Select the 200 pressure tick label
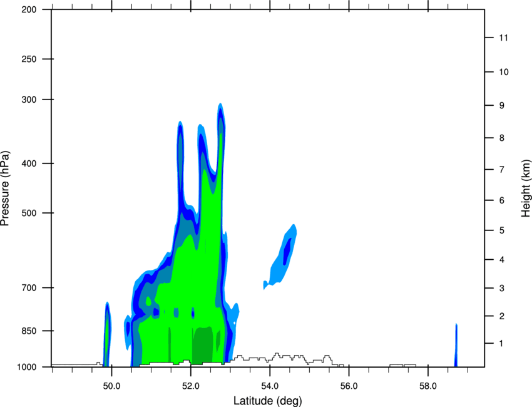Viewport: 532px width, 407px height. pos(29,10)
